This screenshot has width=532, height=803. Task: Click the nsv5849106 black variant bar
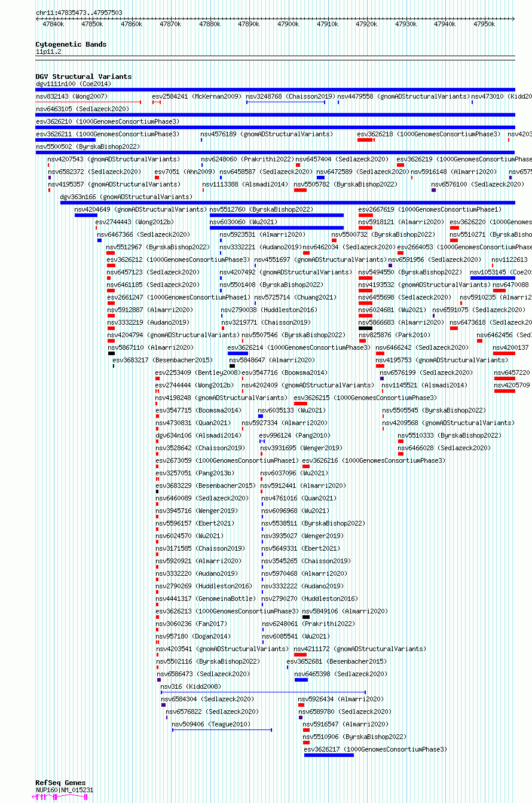pyautogui.click(x=306, y=616)
